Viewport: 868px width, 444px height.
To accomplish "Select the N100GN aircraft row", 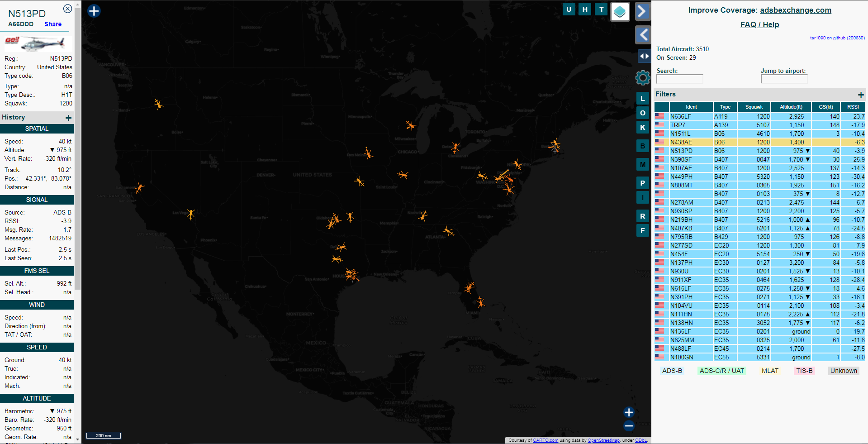I will (760, 357).
